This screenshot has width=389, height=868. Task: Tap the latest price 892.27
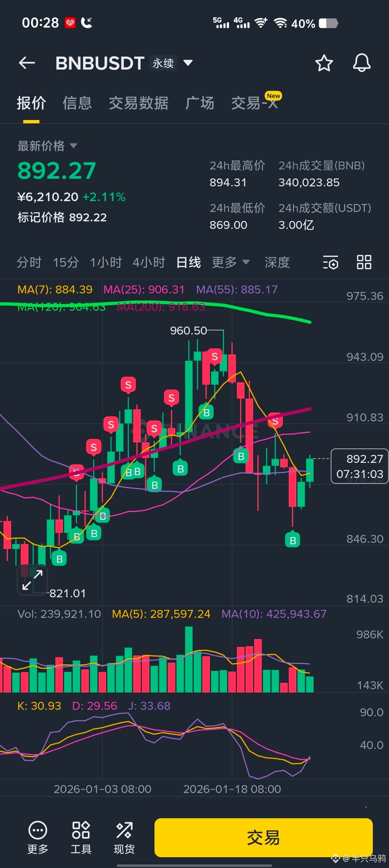click(57, 170)
